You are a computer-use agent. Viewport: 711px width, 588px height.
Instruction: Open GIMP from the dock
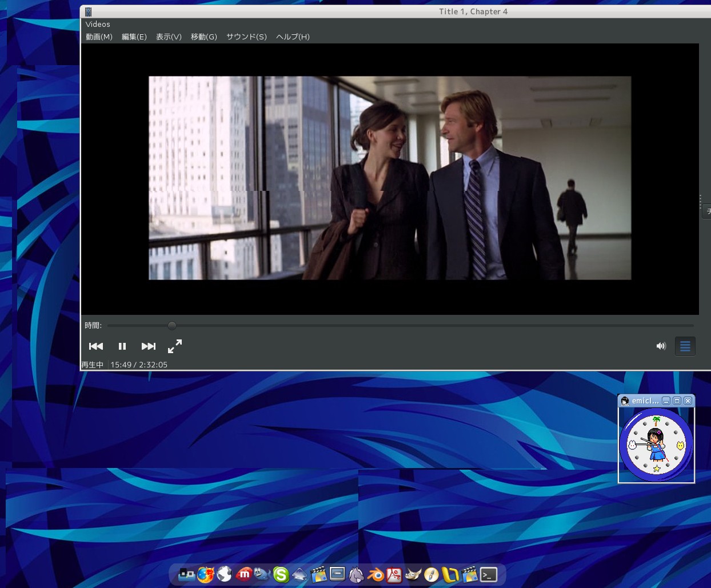pos(413,574)
